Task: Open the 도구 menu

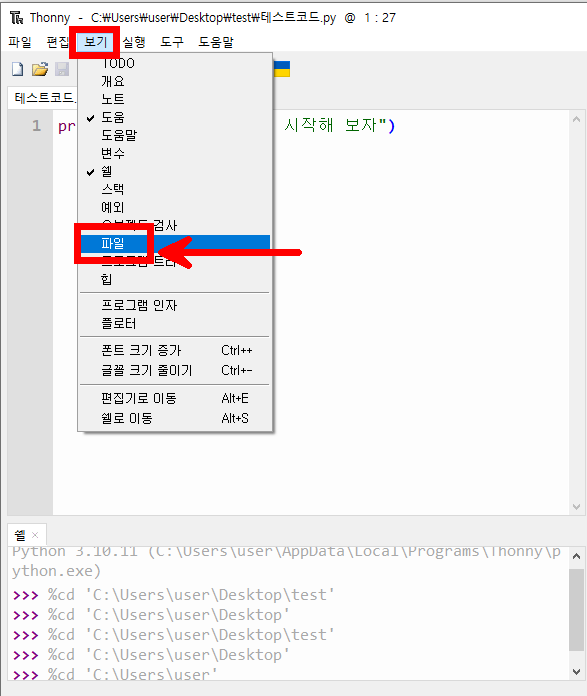Action: pos(172,42)
